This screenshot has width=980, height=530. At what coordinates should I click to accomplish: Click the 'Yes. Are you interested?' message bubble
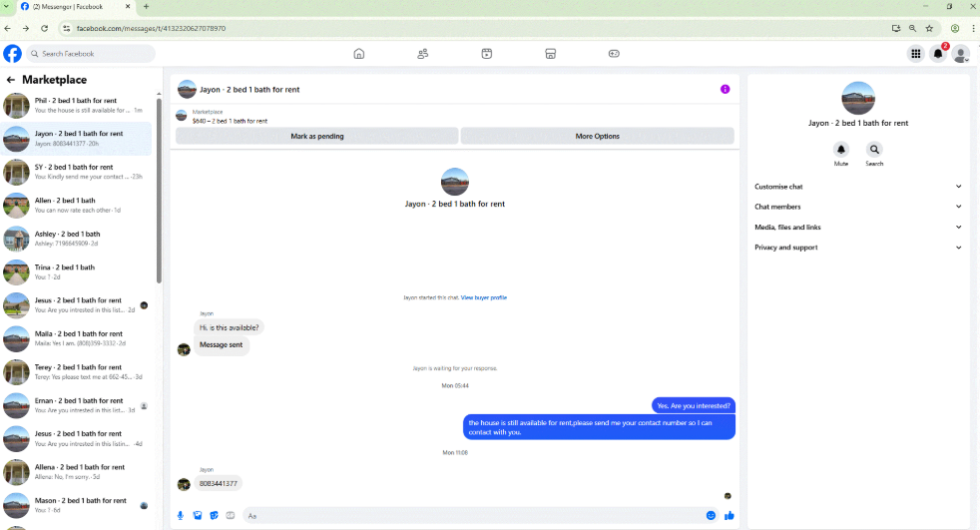[694, 405]
